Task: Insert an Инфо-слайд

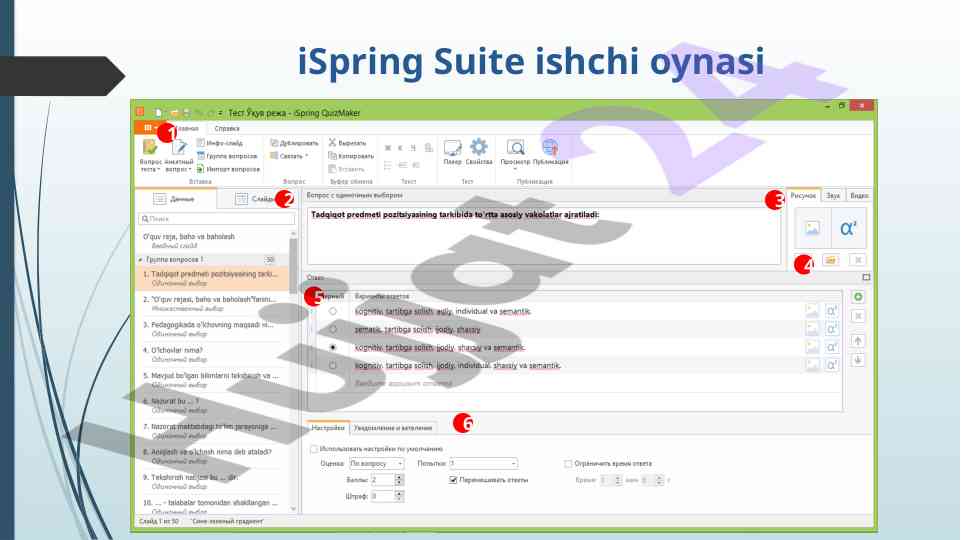Action: 219,143
